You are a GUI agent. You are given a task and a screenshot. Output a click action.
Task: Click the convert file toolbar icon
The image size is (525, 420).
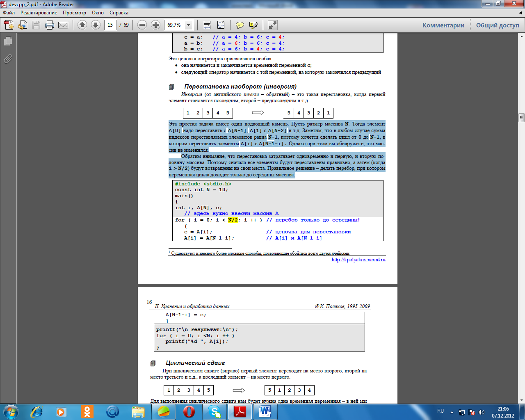[x=23, y=25]
